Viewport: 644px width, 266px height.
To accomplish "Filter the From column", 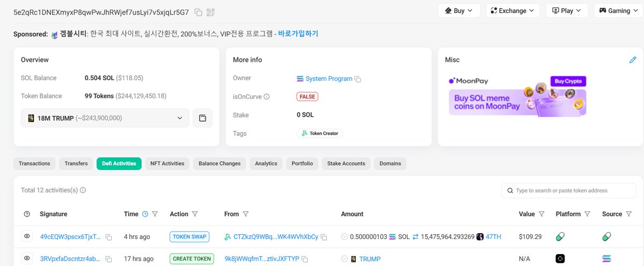I will pyautogui.click(x=245, y=214).
